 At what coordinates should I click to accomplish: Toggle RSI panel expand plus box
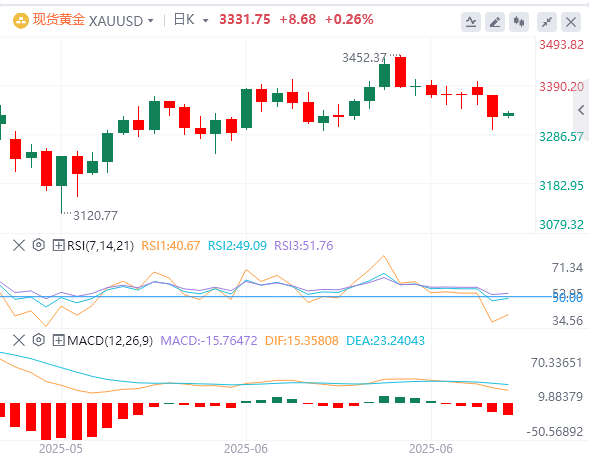(x=58, y=246)
